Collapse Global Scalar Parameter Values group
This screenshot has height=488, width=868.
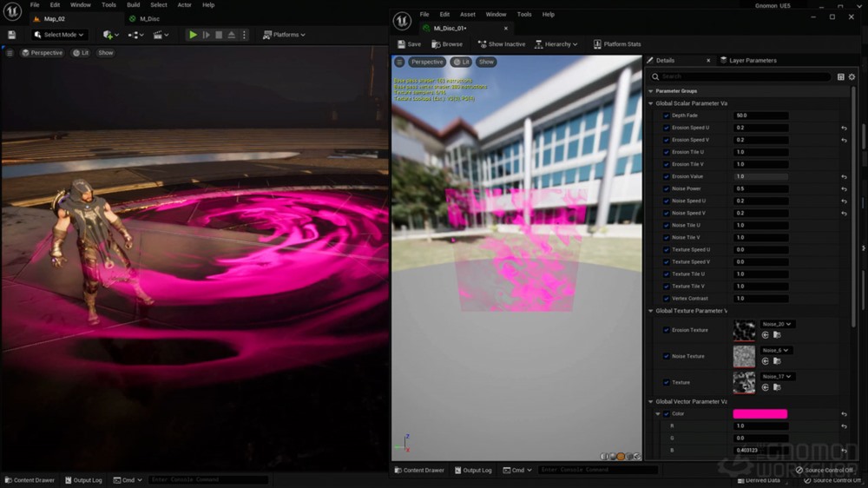pyautogui.click(x=650, y=103)
